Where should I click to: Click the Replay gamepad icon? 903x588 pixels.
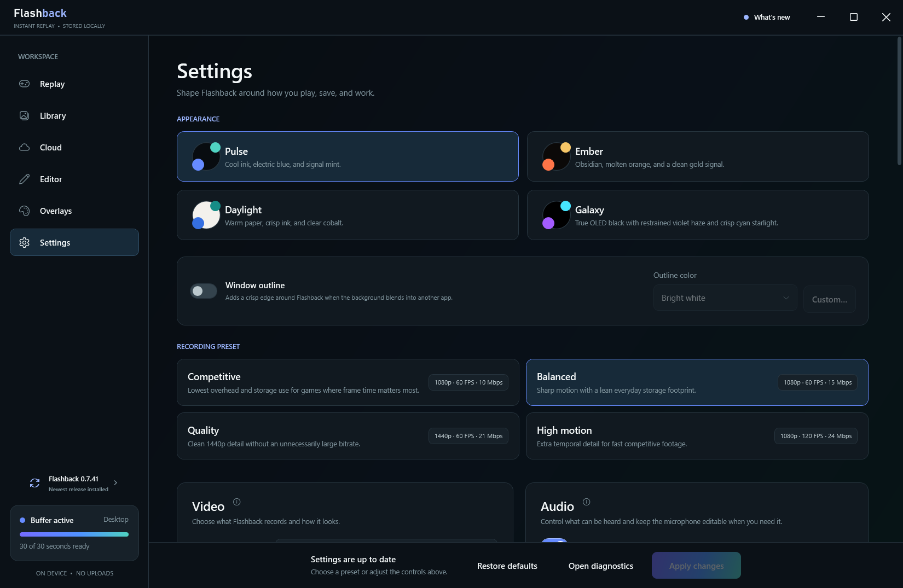[x=24, y=84]
